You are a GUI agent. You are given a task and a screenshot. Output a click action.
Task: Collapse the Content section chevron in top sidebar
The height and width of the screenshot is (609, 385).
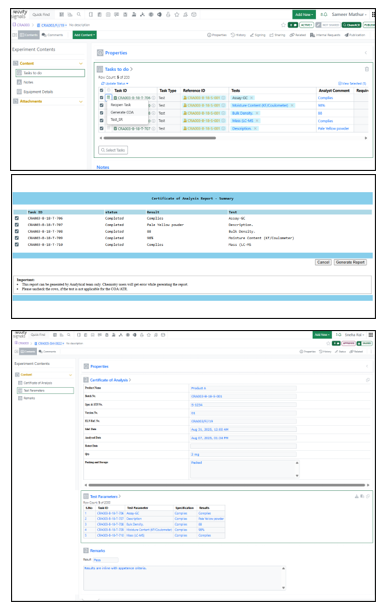point(81,63)
